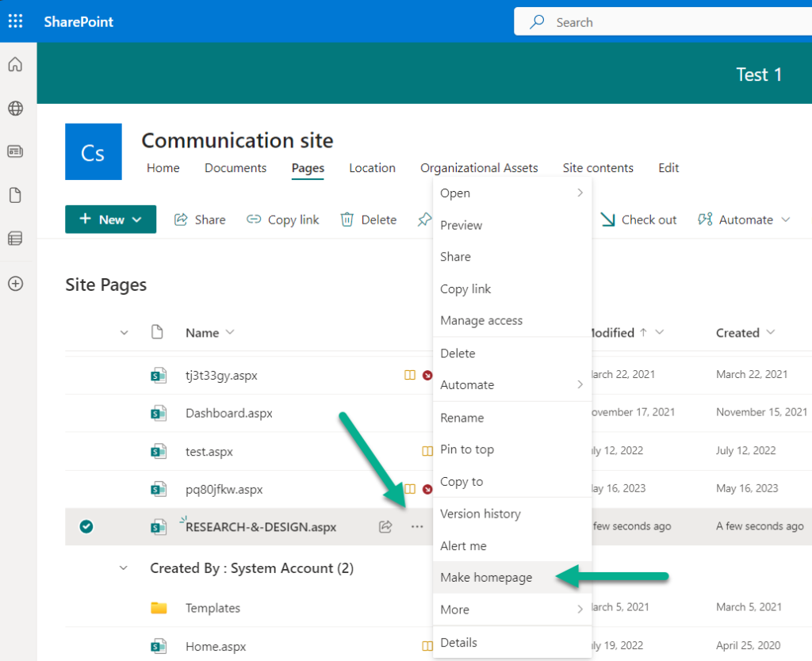
Task: Click the News icon in left sidebar
Action: pos(16,151)
